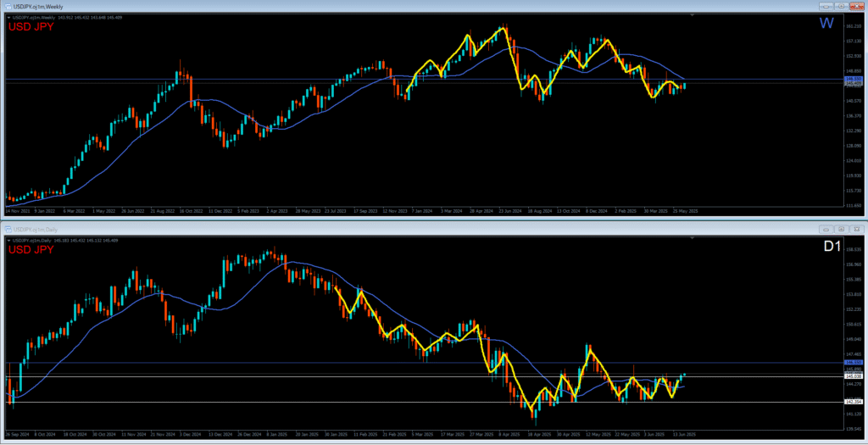
Task: Expand the Daily chart one-click trading arrow
Action: click(8, 240)
